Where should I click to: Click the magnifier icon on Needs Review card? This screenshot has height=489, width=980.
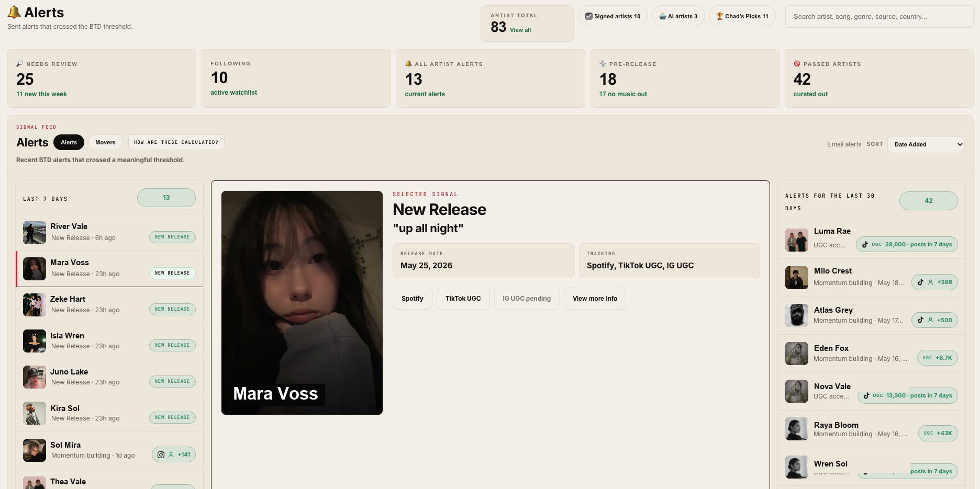(x=20, y=64)
